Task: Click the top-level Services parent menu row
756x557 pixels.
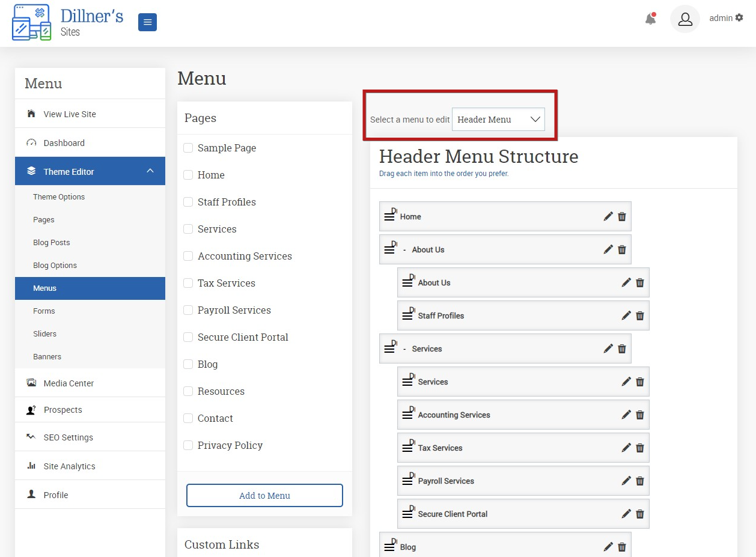Action: coord(505,349)
